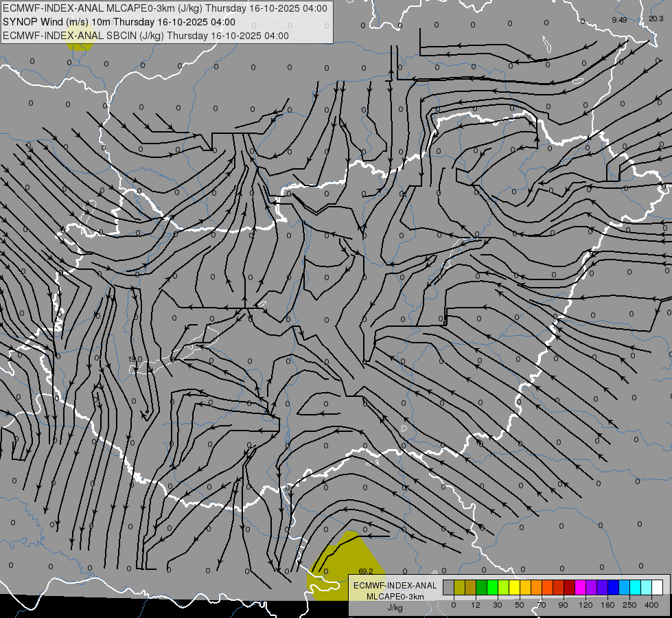Viewport: 672px width, 618px height.
Task: Click the indigo legend swatch
Action: pyautogui.click(x=603, y=587)
